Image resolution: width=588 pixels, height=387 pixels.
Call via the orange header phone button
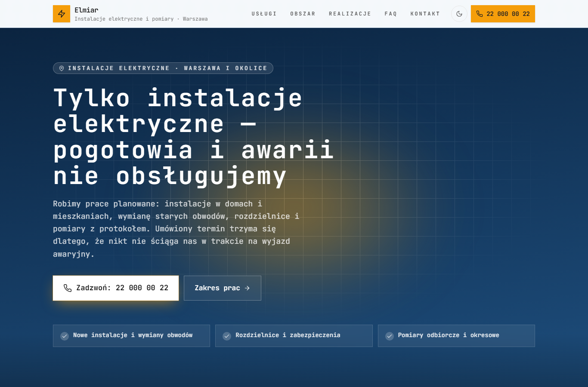pos(503,14)
